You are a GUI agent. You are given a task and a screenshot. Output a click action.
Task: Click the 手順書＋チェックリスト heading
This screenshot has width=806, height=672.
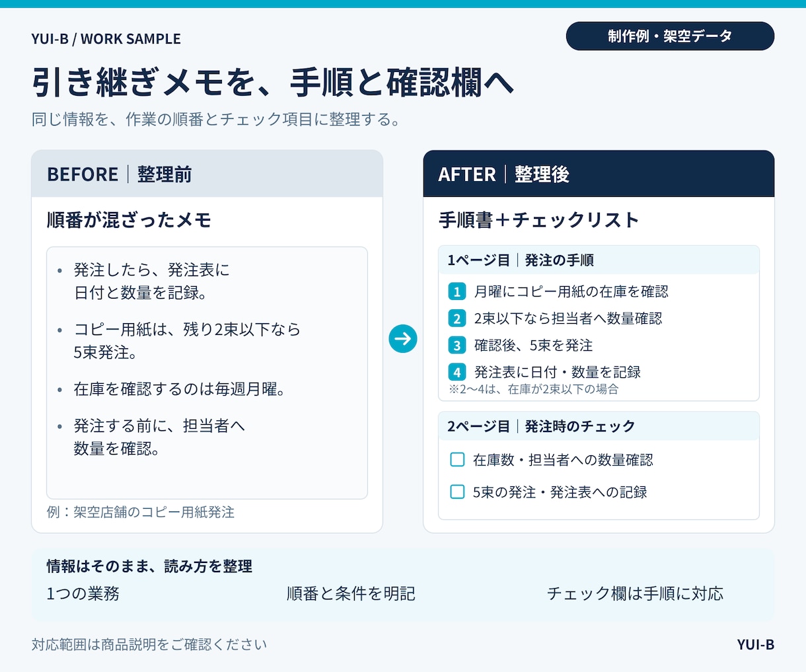pos(539,220)
